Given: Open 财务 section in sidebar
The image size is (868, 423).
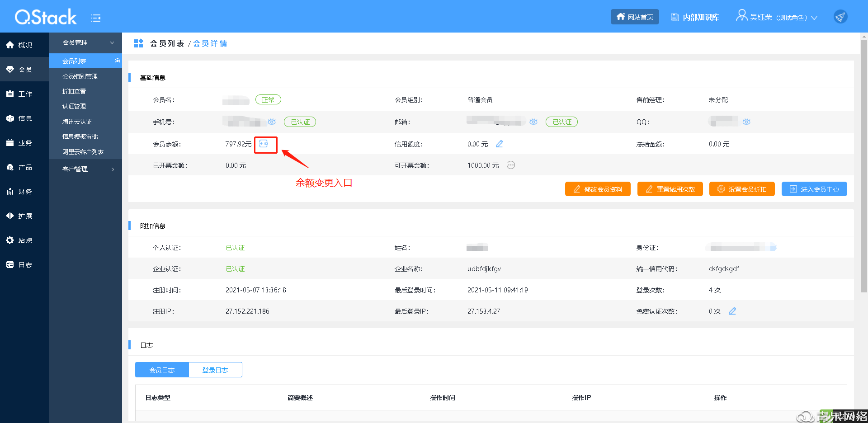Looking at the screenshot, I should pyautogui.click(x=24, y=191).
